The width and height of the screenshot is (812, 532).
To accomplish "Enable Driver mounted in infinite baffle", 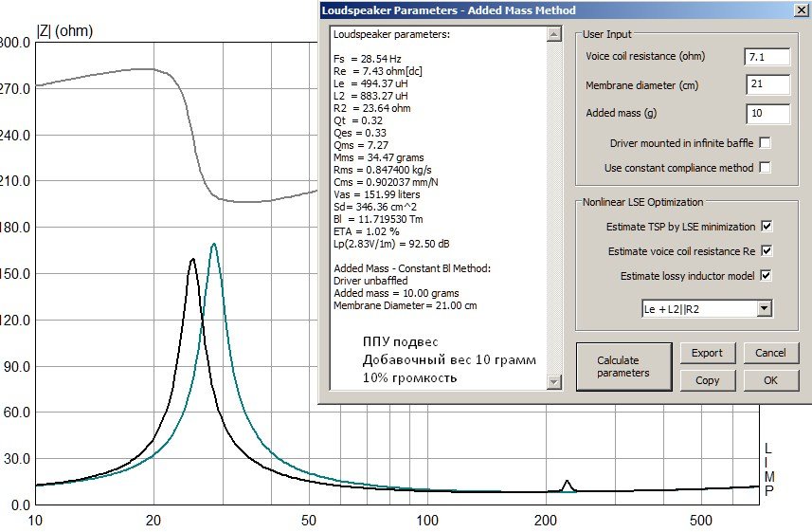I will tap(765, 142).
